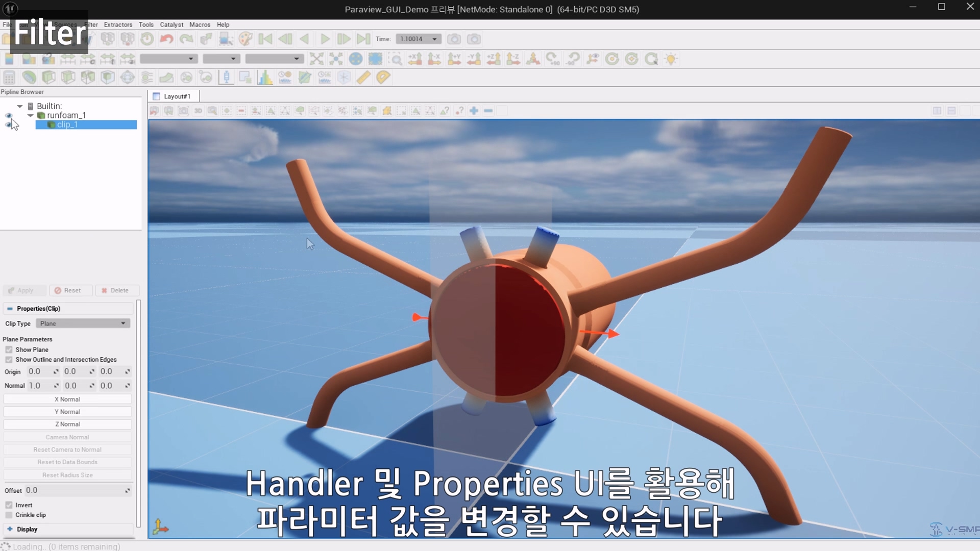Toggle the Show Plane checkbox

click(9, 349)
